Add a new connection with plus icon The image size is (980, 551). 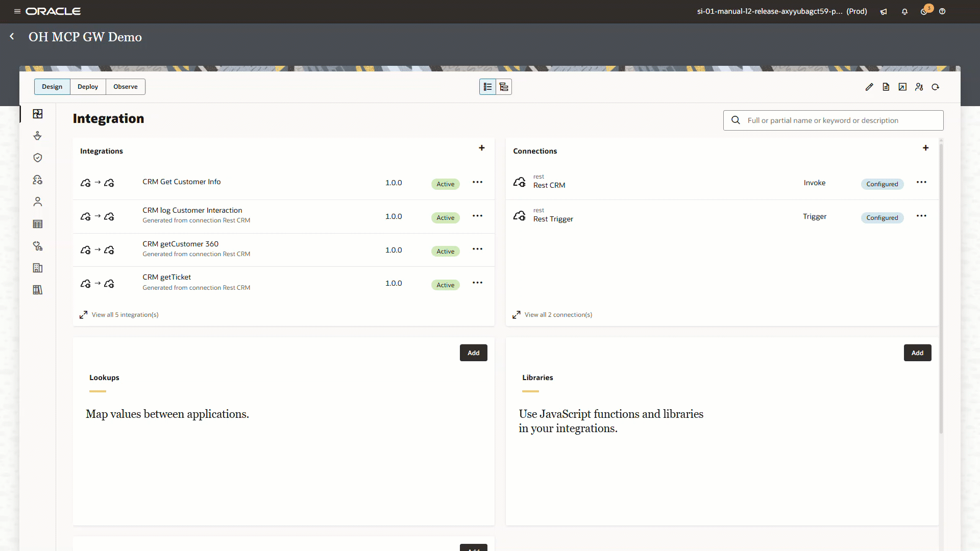click(926, 148)
